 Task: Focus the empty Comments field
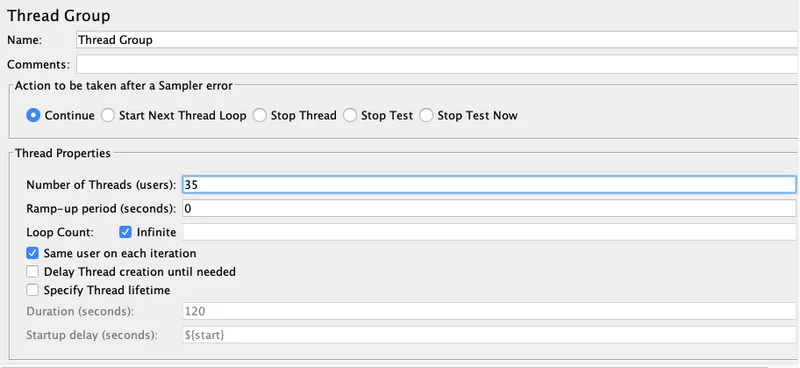(437, 64)
